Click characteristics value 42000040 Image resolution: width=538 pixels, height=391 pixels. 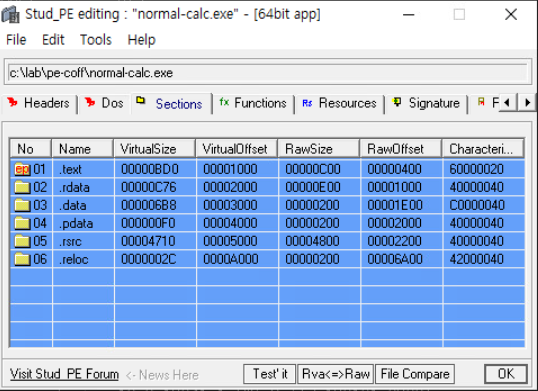477,259
